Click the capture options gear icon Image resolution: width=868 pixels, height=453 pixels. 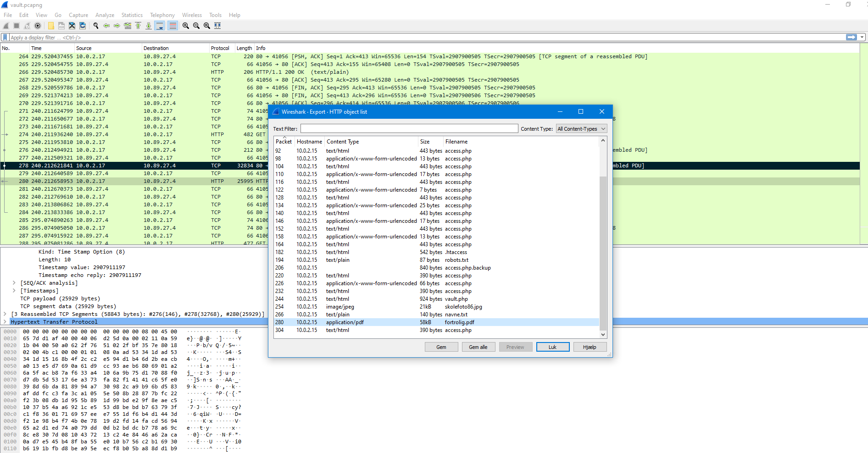point(38,26)
